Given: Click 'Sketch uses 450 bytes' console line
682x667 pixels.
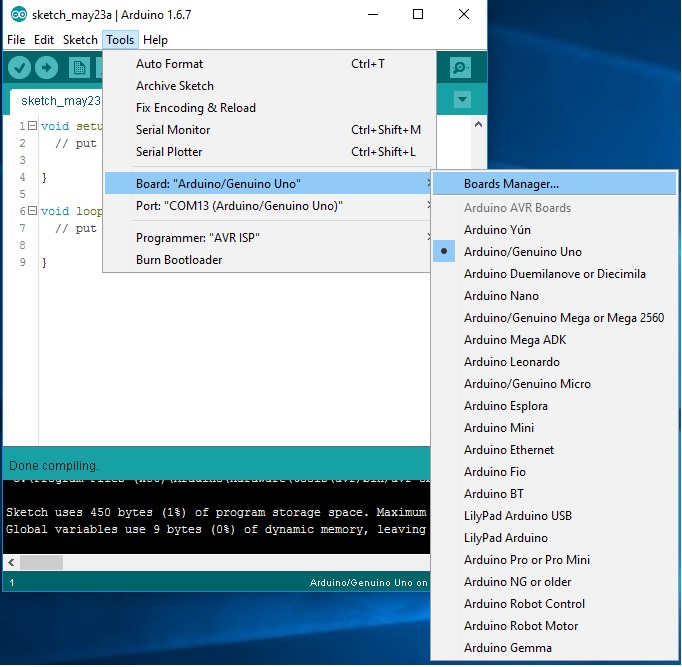Looking at the screenshot, I should click(x=216, y=512).
